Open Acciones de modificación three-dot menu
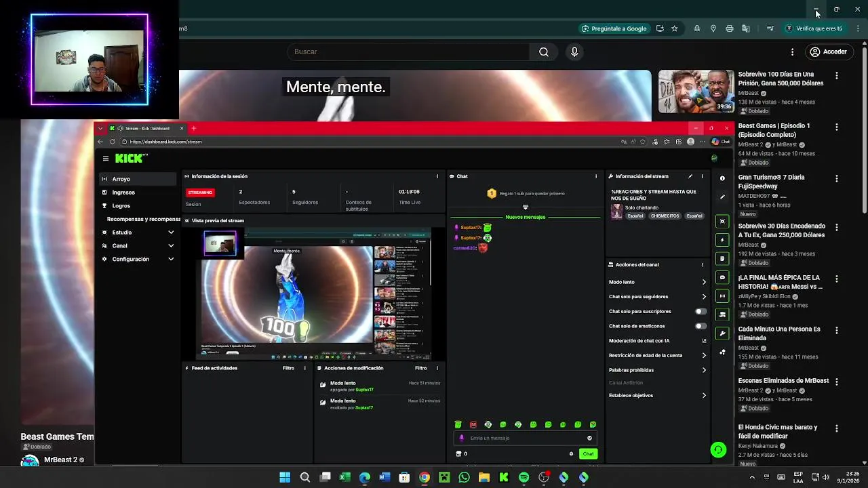This screenshot has height=488, width=868. 437,368
